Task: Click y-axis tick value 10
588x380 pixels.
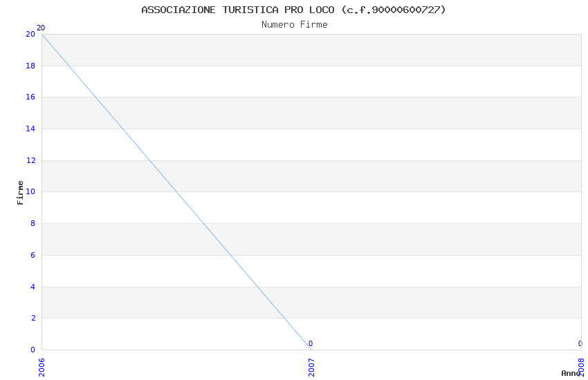Action: (30, 191)
